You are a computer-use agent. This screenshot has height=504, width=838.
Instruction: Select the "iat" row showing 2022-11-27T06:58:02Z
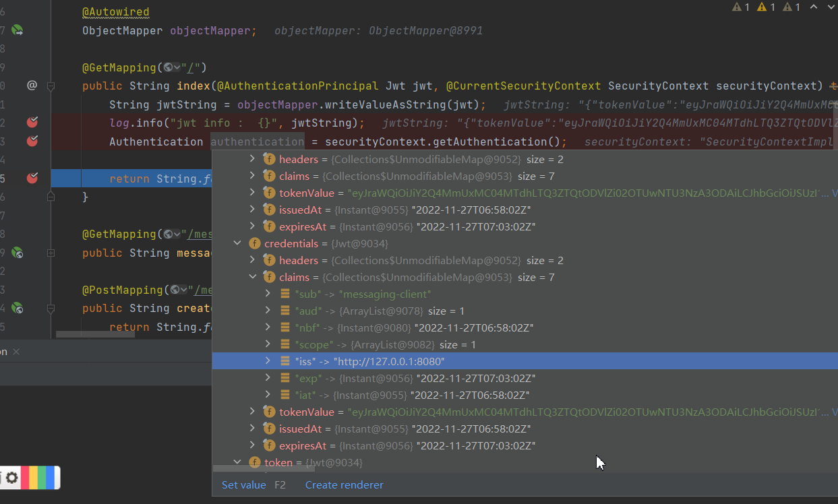coord(525,395)
